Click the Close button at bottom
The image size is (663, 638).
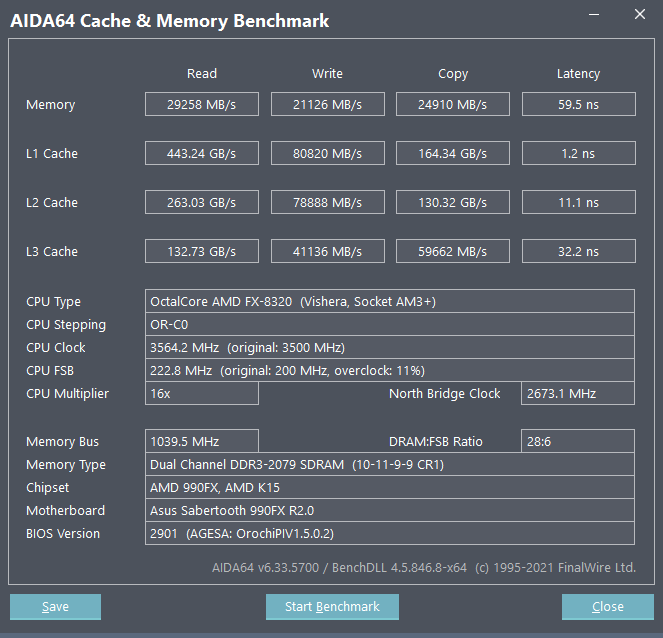608,607
